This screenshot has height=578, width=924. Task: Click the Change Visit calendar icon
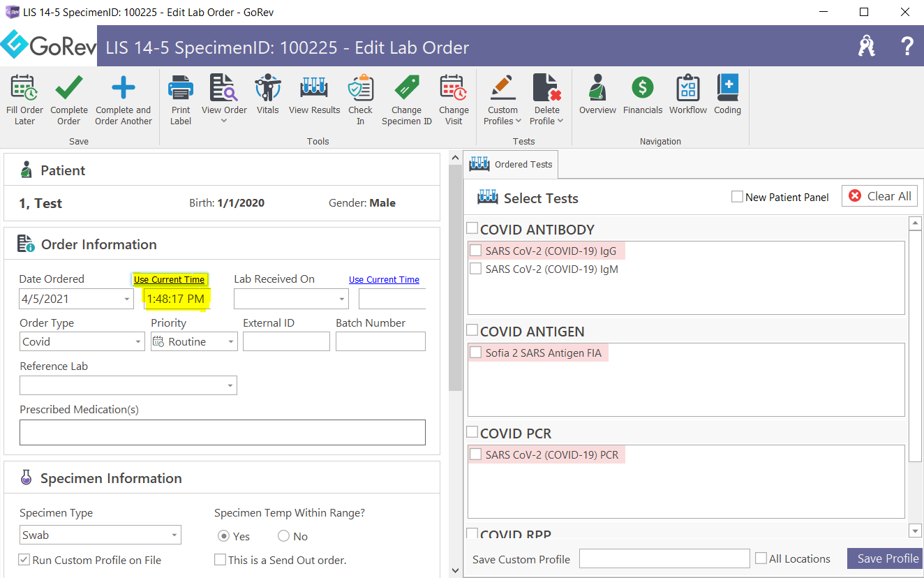(454, 88)
